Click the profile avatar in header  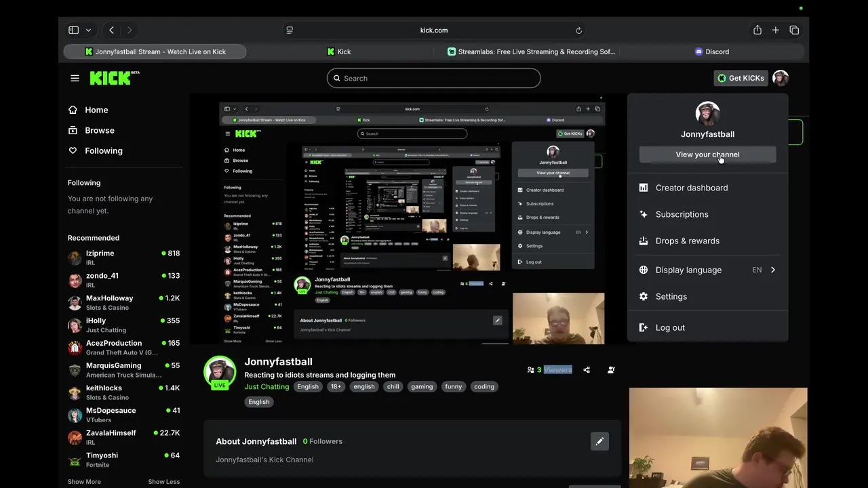click(x=781, y=78)
